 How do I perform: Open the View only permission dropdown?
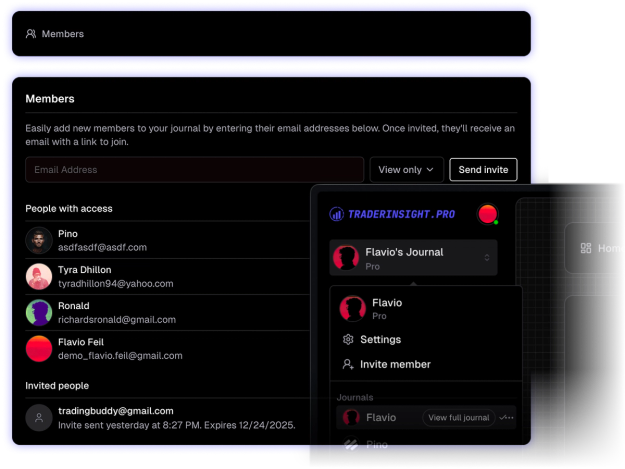(x=406, y=170)
